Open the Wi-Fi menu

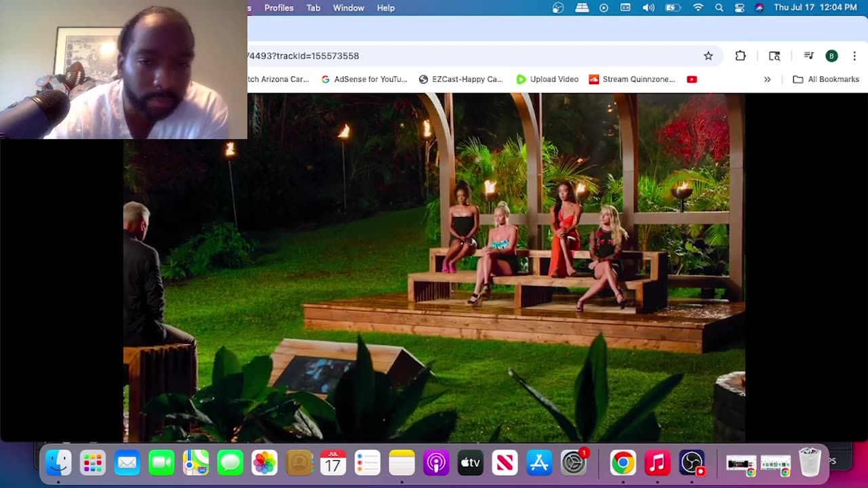point(698,8)
